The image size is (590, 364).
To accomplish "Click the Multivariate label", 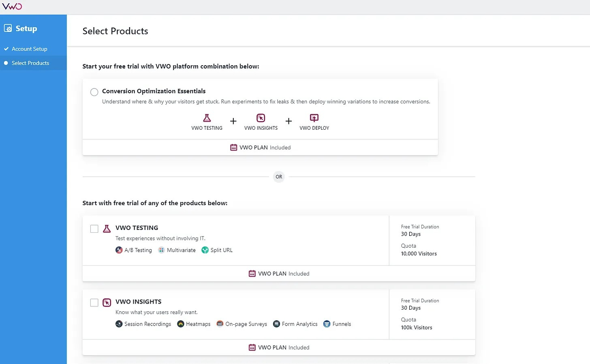I will (181, 250).
